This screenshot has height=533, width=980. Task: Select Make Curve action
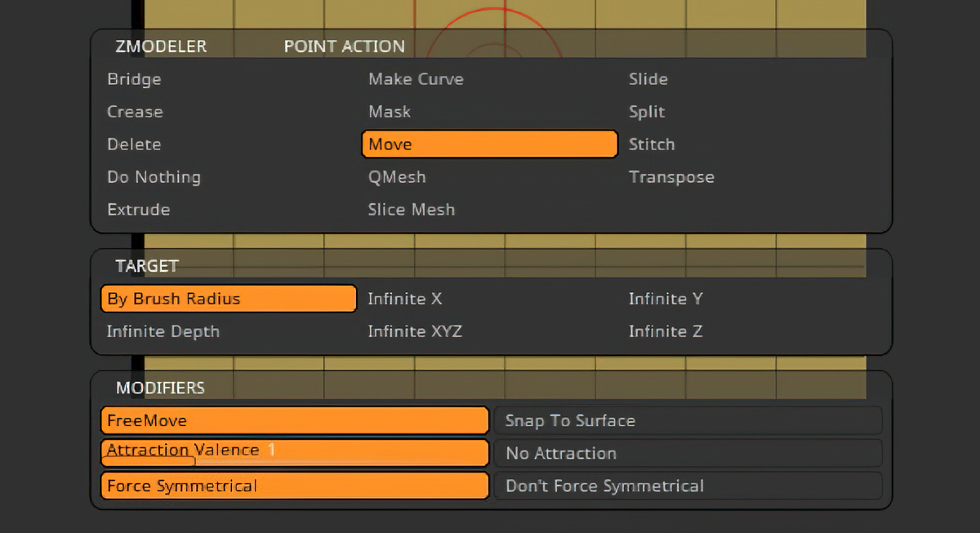coord(416,79)
